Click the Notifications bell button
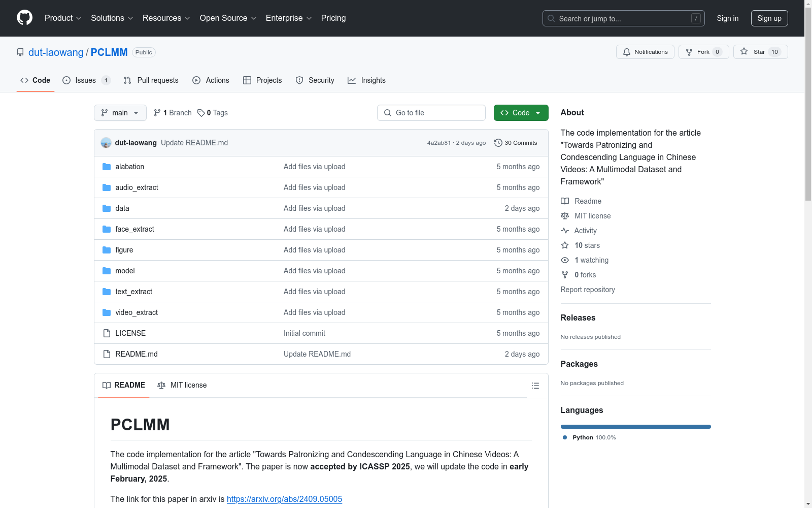Screen dimensions: 812x508 (645, 52)
